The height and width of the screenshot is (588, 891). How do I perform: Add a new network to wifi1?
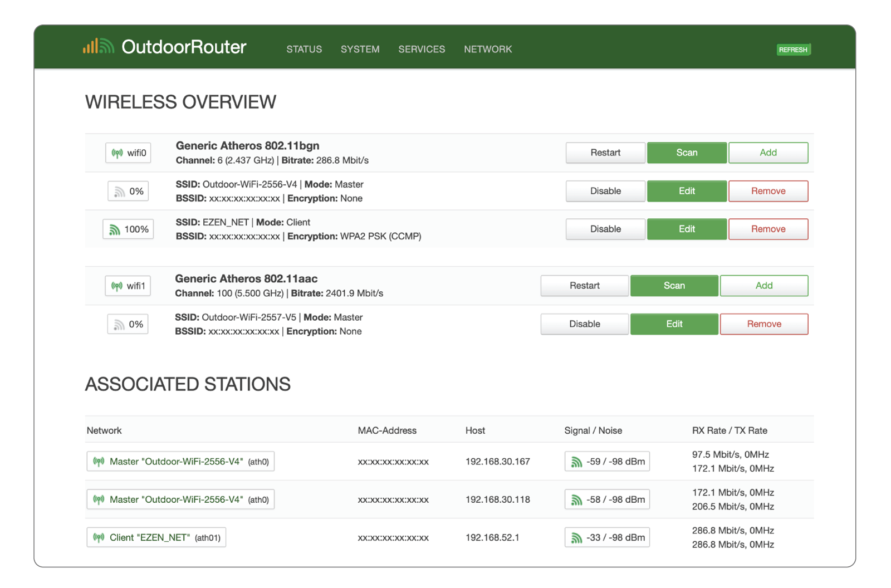click(763, 286)
